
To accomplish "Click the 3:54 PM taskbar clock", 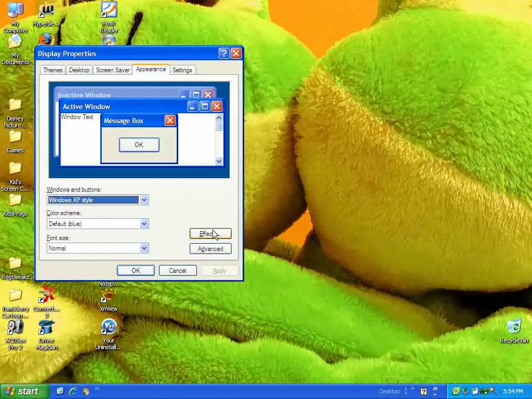I will click(513, 392).
